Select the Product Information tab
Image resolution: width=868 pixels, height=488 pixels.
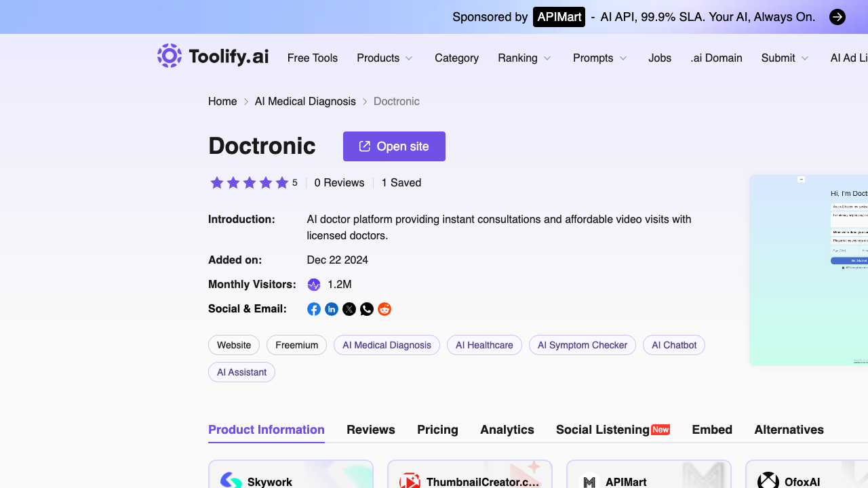[x=267, y=430]
